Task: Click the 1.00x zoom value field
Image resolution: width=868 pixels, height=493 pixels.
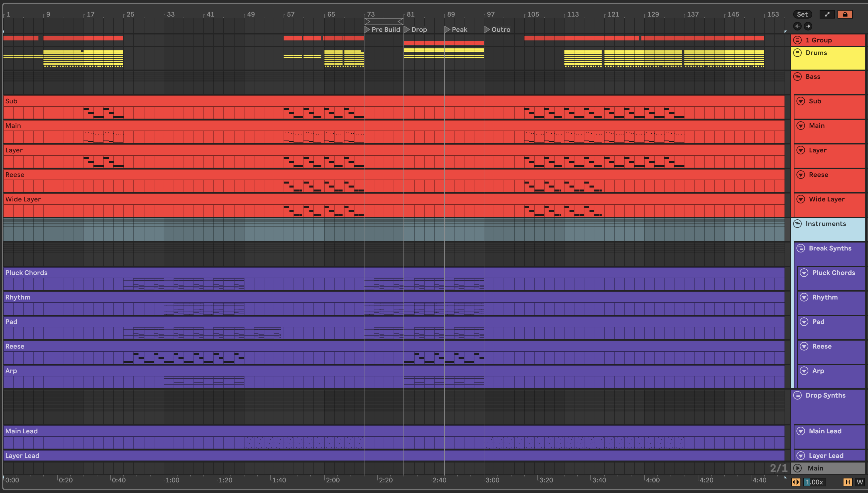Action: [x=815, y=482]
